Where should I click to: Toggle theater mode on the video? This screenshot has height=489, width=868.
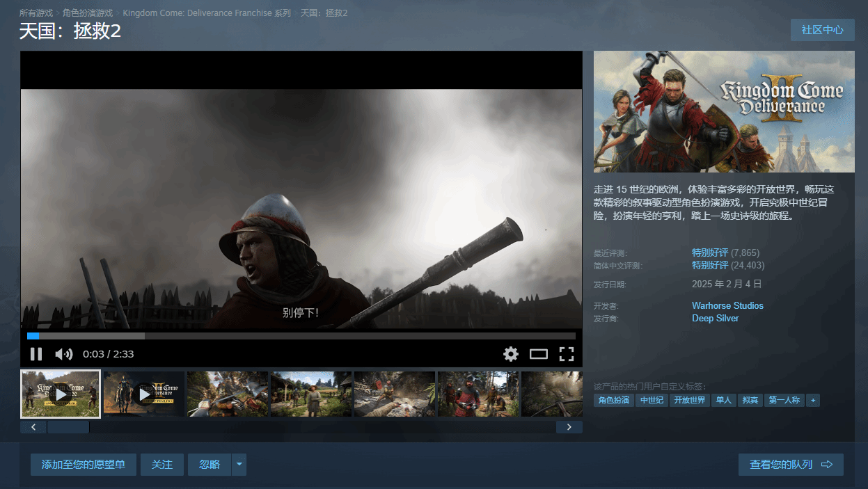pyautogui.click(x=539, y=354)
